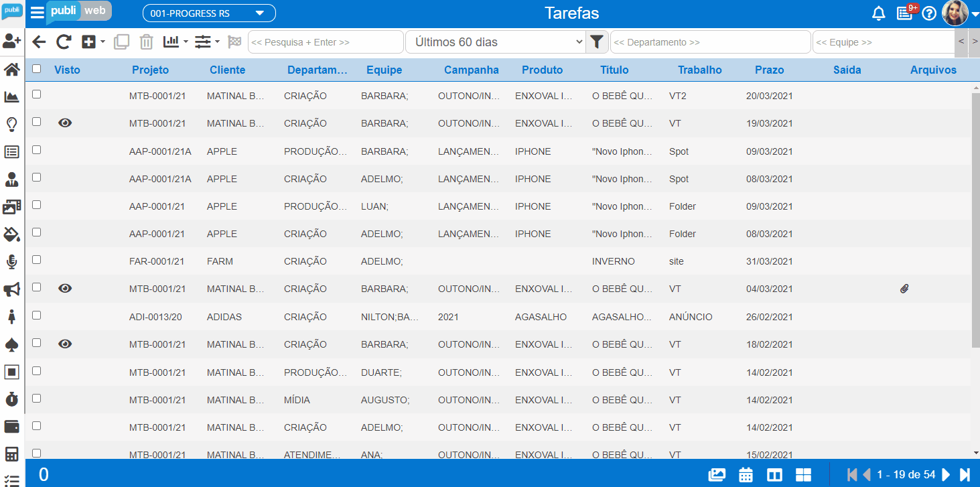Check the row with deadline 19/03/2021
The image size is (980, 487).
(x=36, y=122)
